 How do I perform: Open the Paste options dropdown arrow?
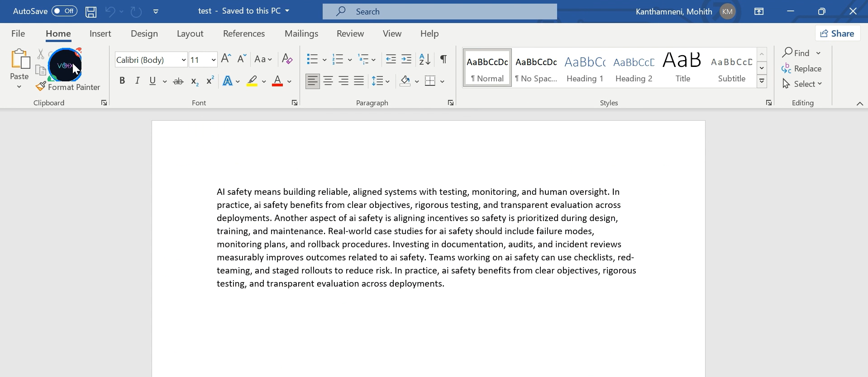click(x=19, y=87)
